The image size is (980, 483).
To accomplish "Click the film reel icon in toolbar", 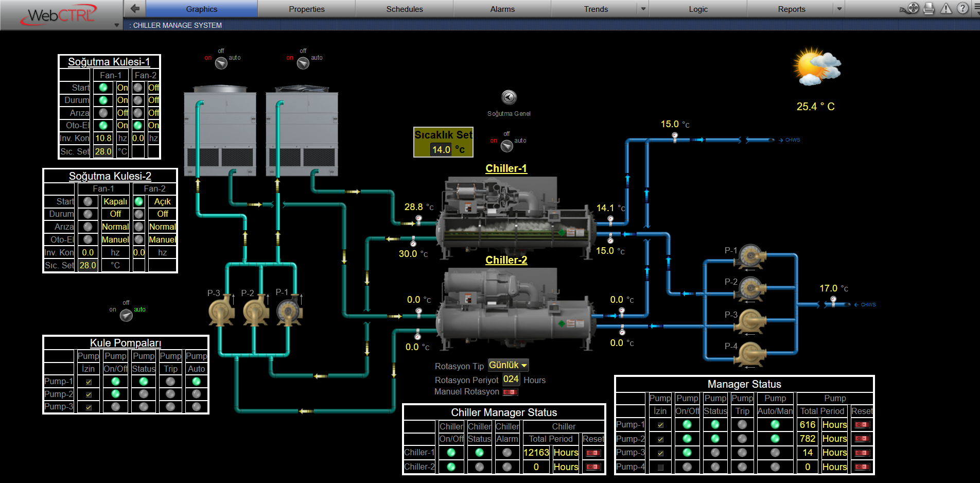I will 913,9.
